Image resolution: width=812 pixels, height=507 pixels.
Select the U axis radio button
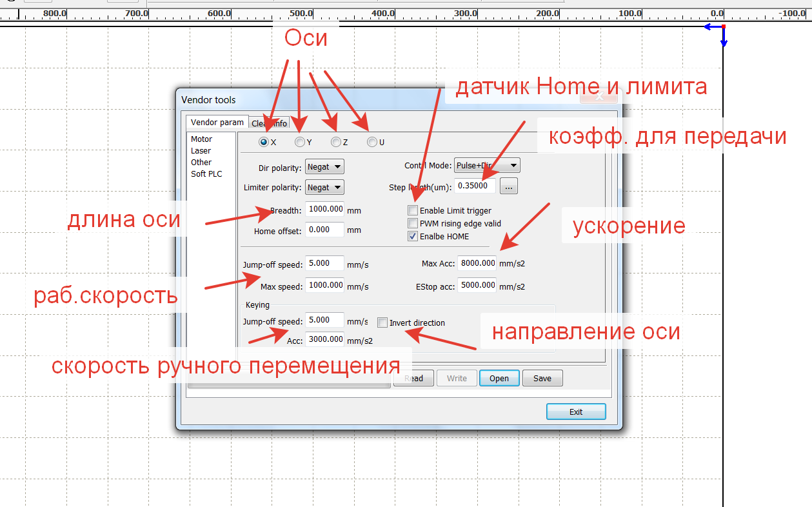(x=372, y=142)
